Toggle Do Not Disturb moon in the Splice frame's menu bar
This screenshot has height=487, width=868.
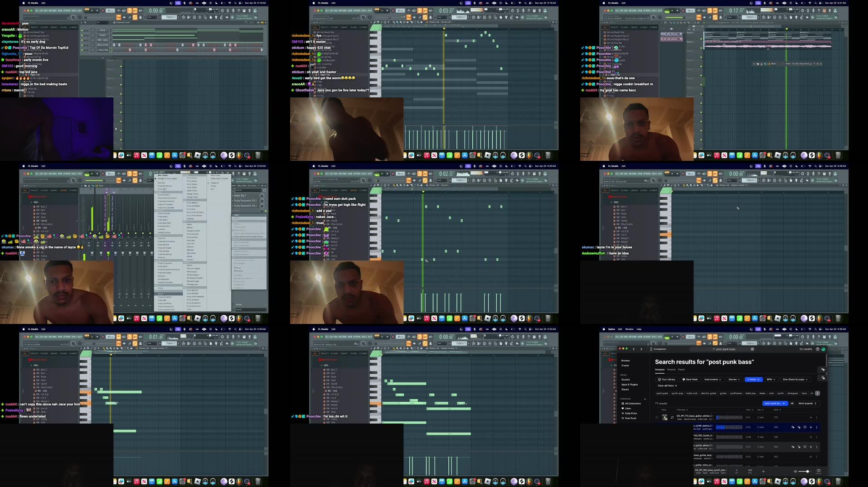click(x=796, y=329)
